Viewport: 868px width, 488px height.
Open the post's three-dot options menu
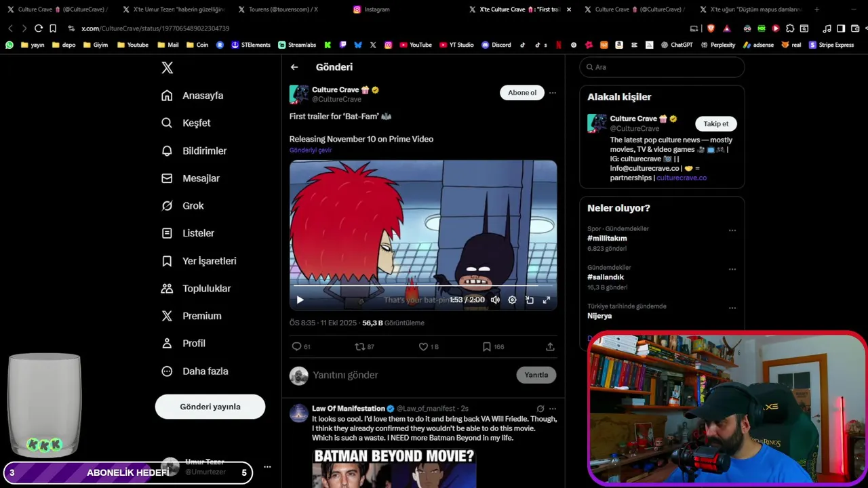pyautogui.click(x=553, y=93)
